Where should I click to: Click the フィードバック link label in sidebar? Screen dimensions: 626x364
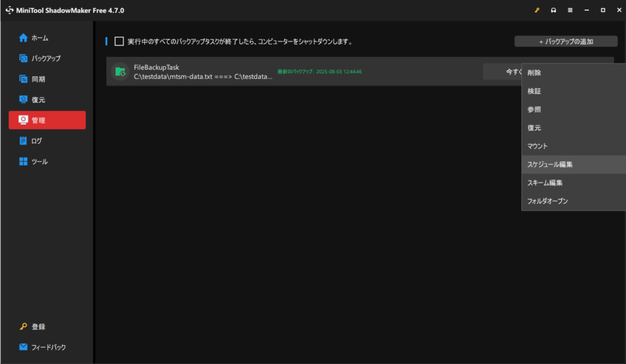[49, 347]
